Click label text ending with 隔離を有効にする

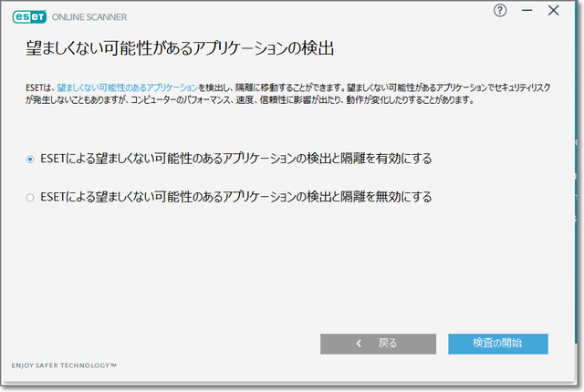click(235, 159)
